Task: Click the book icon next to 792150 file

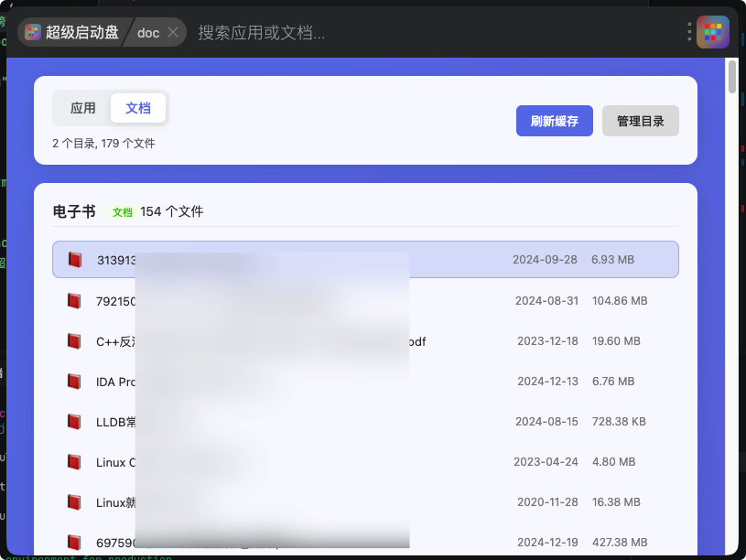Action: [74, 301]
